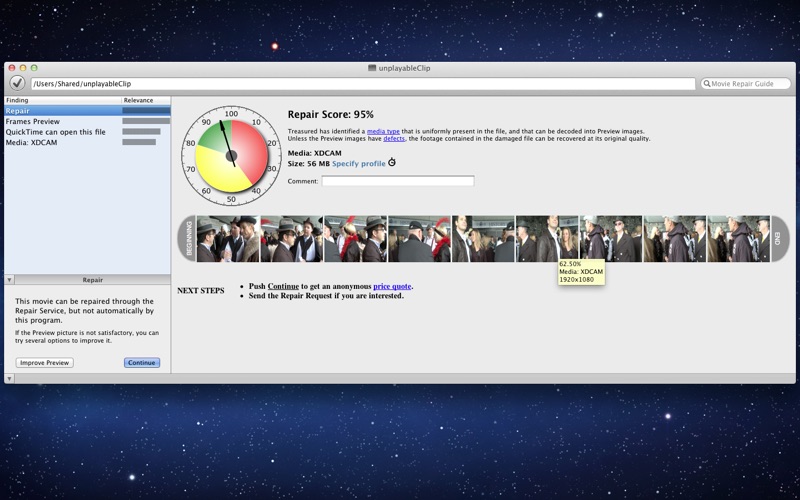Click the Comment input field
Viewport: 800px width, 500px height.
point(398,181)
